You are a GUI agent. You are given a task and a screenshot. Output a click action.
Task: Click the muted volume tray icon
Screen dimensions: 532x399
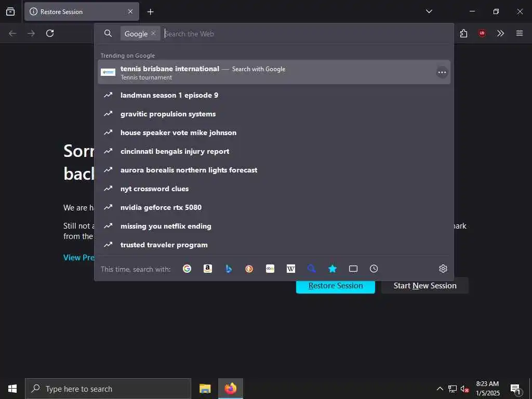pyautogui.click(x=465, y=389)
